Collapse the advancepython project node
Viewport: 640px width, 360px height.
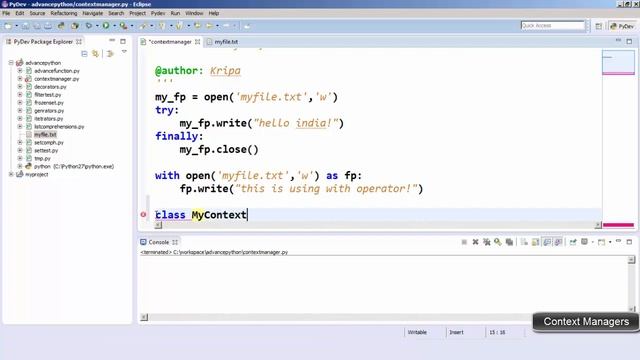(11, 62)
